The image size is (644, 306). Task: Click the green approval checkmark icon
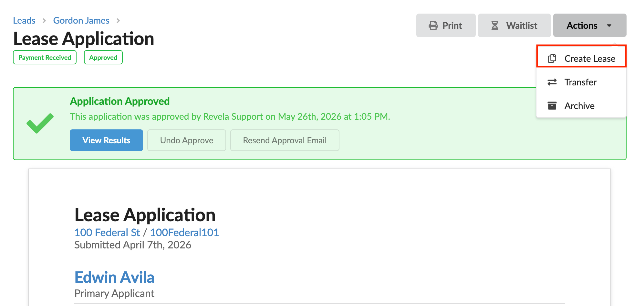point(40,123)
